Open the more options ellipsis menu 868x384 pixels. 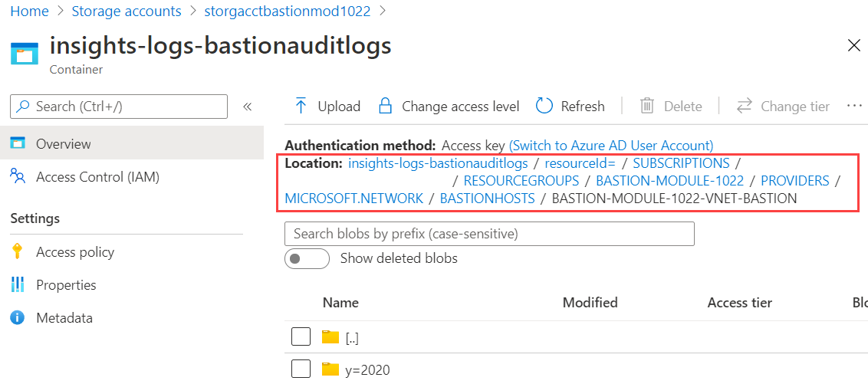855,105
